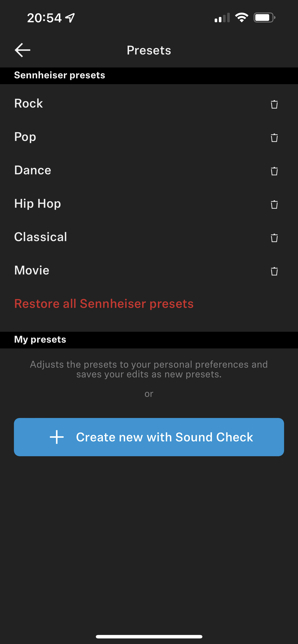Tap the location arrow beside the clock
298x644 pixels.
[x=70, y=18]
